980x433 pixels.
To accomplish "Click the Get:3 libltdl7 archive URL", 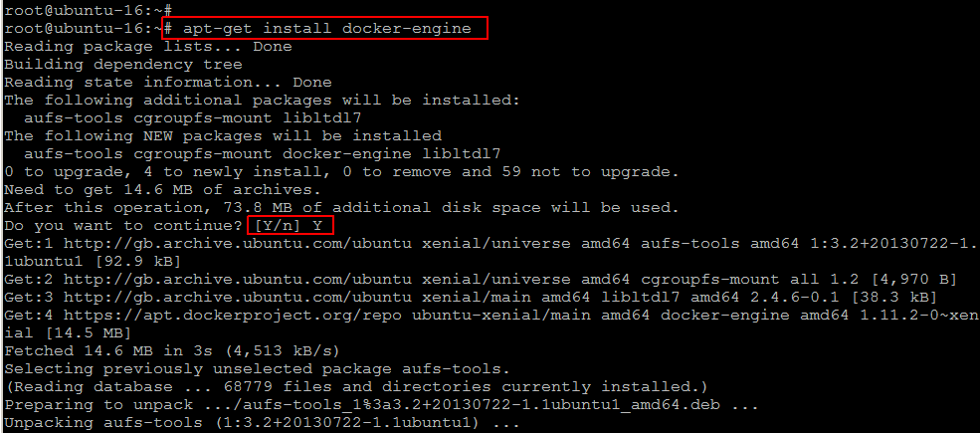I will (238, 298).
